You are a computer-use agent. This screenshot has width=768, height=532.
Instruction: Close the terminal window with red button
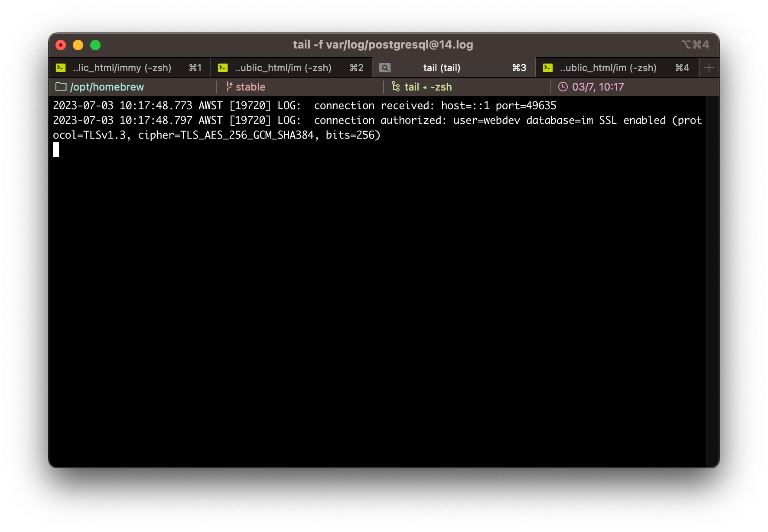(x=61, y=45)
